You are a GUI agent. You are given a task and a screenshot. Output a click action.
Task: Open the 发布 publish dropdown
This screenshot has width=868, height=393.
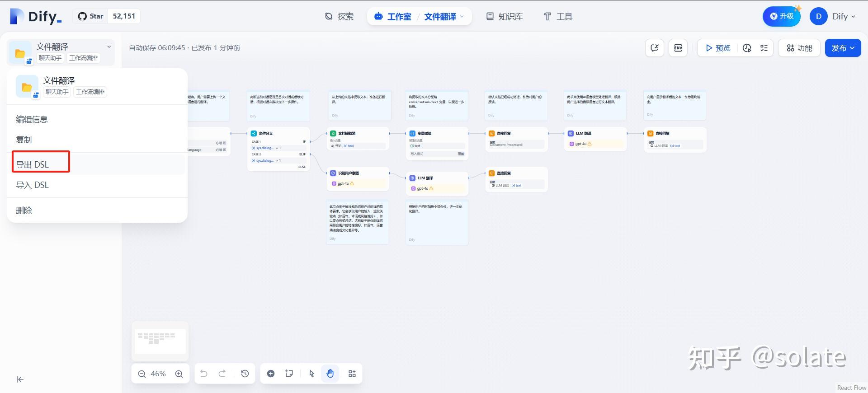tap(843, 48)
